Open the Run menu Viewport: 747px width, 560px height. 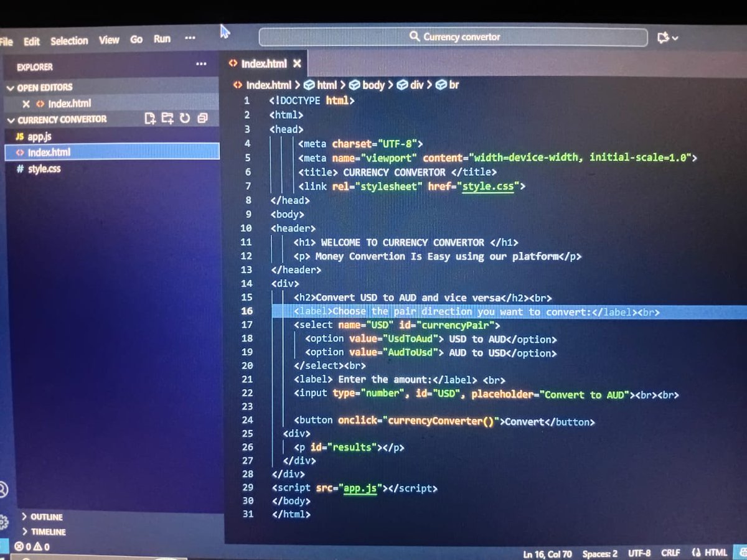coord(162,39)
